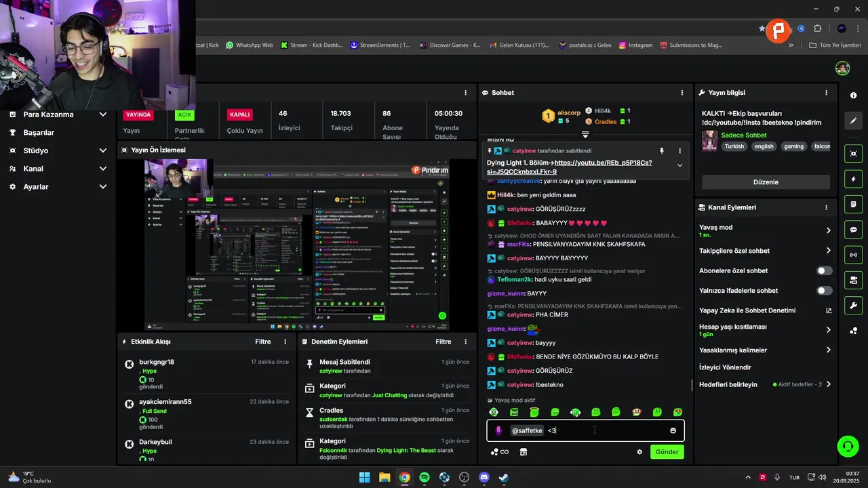Open Steam from the Windows taskbar

pos(504,477)
